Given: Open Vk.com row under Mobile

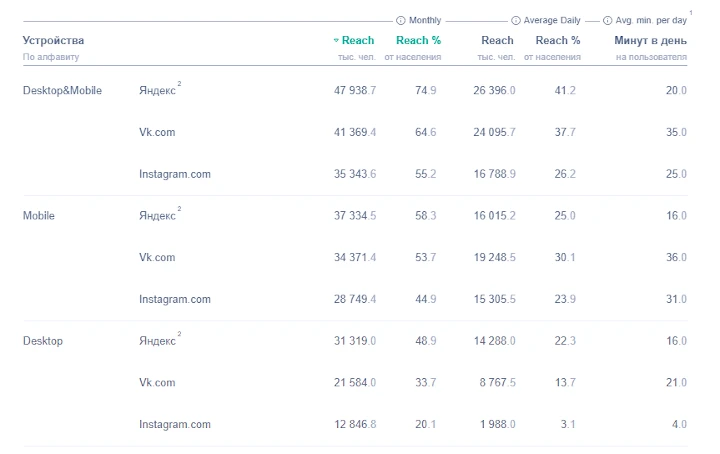Looking at the screenshot, I should pos(157,258).
